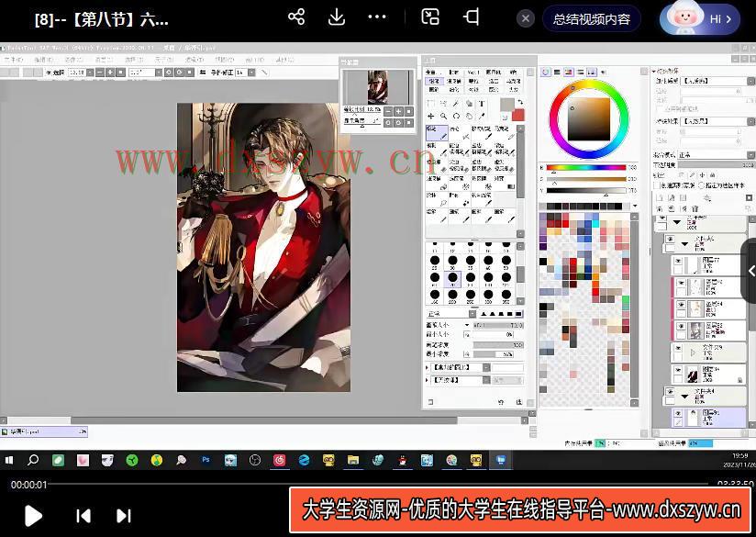Select the gradient tool preset with the gradient icon
This screenshot has height=537, width=756.
tap(503, 183)
